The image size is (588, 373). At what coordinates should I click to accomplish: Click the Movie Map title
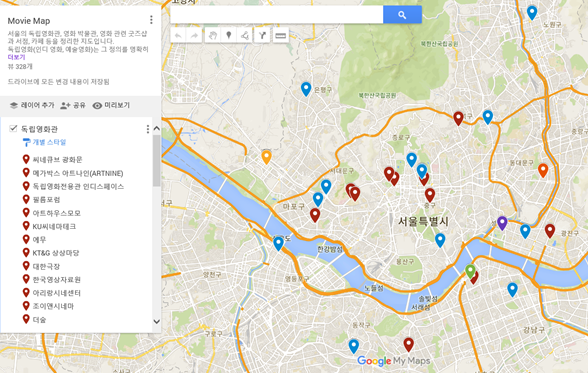point(29,21)
